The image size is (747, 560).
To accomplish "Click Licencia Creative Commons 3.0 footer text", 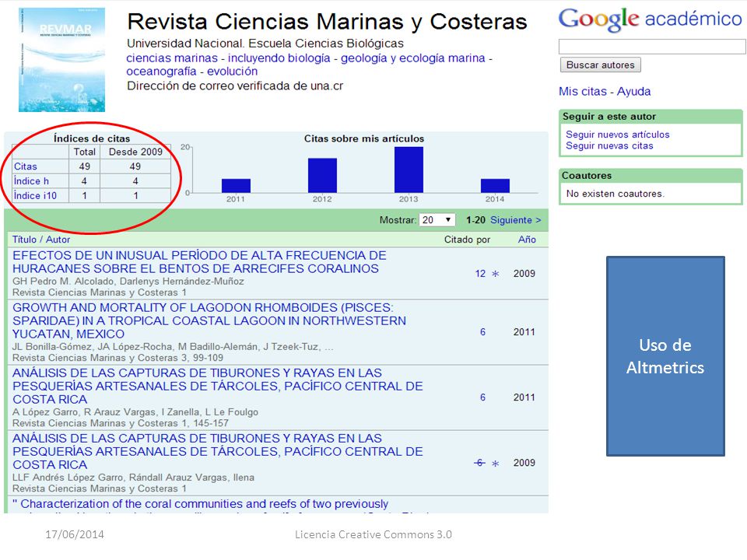I will tap(373, 535).
